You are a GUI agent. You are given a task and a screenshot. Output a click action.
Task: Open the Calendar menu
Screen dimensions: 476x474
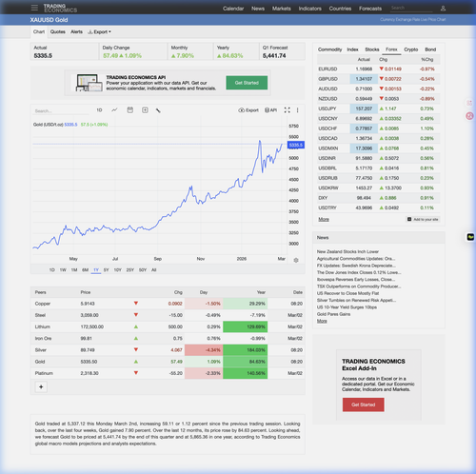(x=233, y=9)
